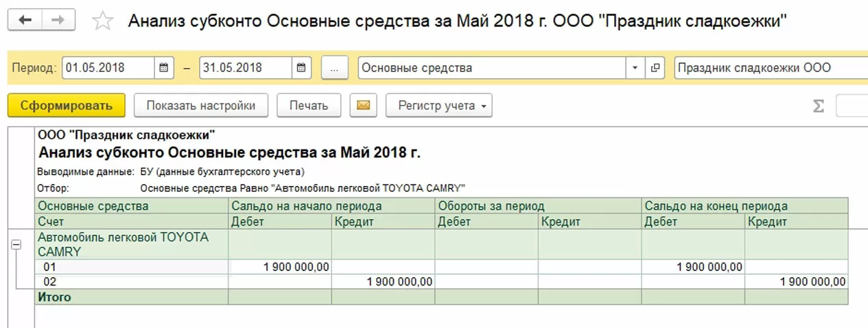Click the back navigation arrow
868x328 pixels.
(25, 20)
